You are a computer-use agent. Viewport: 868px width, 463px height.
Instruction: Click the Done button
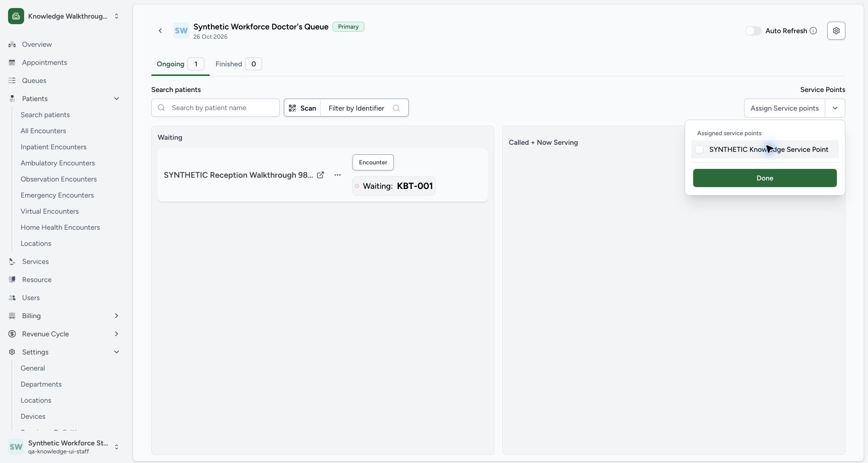click(x=765, y=178)
